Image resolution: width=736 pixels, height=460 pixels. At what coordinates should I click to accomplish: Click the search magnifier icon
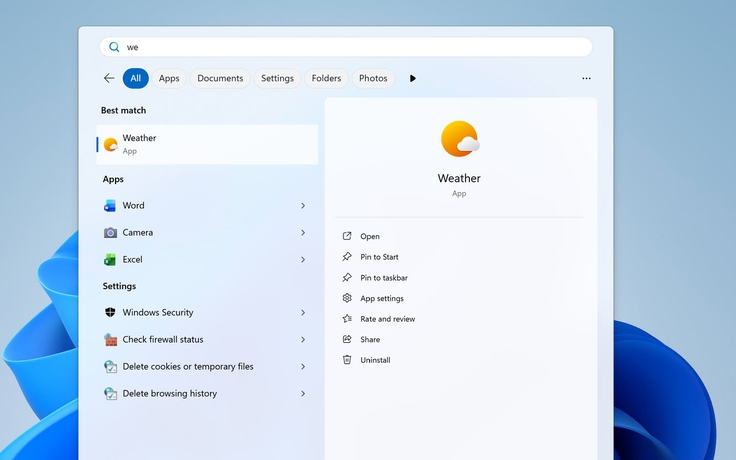pyautogui.click(x=114, y=47)
